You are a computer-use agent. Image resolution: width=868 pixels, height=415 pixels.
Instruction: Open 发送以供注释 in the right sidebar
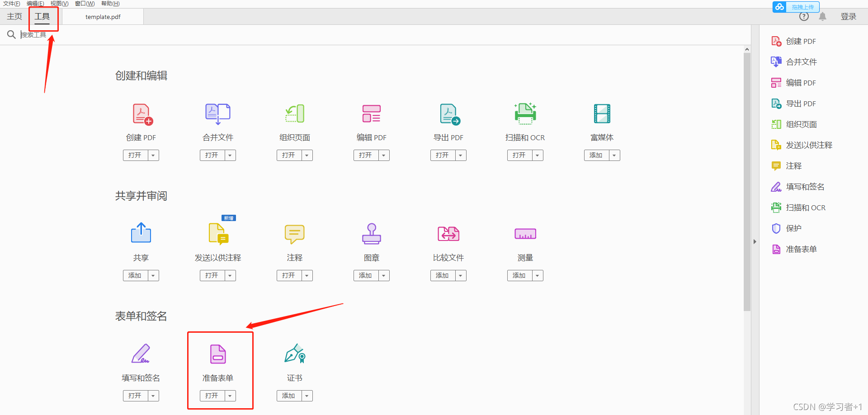[802, 145]
